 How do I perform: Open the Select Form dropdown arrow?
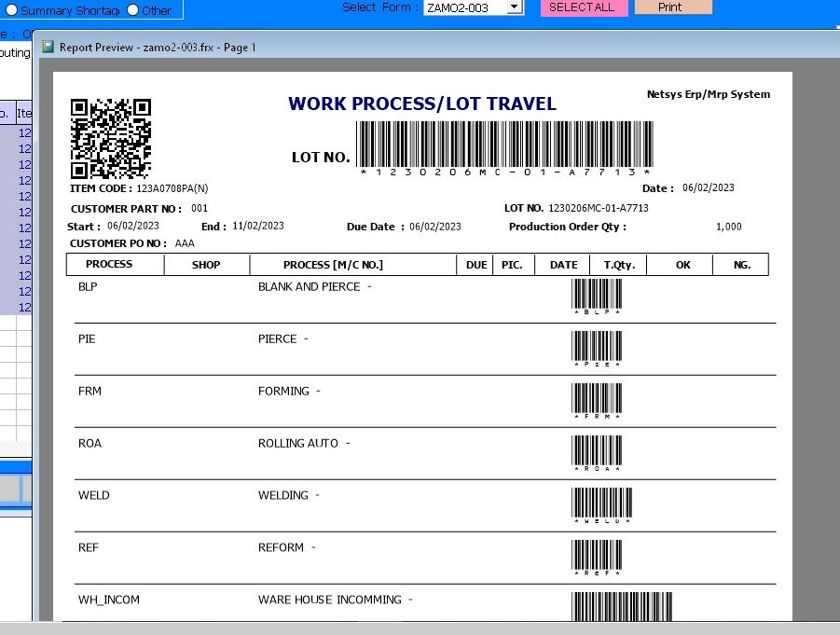tap(514, 7)
